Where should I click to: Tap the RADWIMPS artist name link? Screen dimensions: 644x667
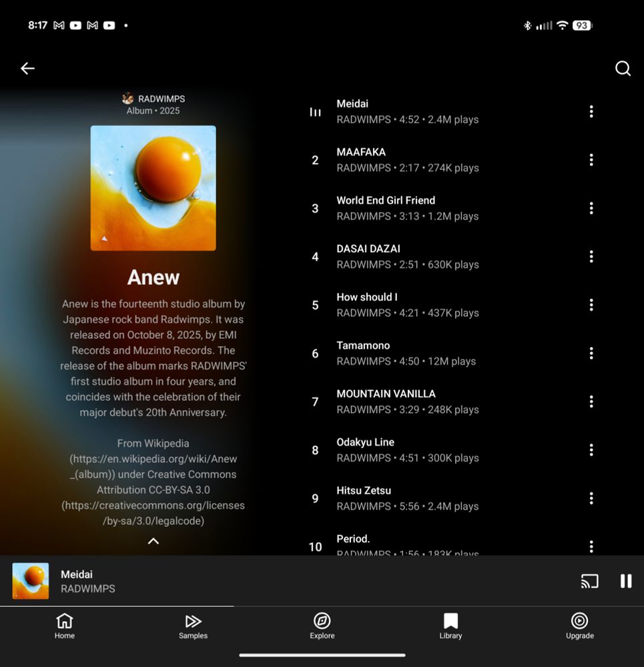pos(162,99)
